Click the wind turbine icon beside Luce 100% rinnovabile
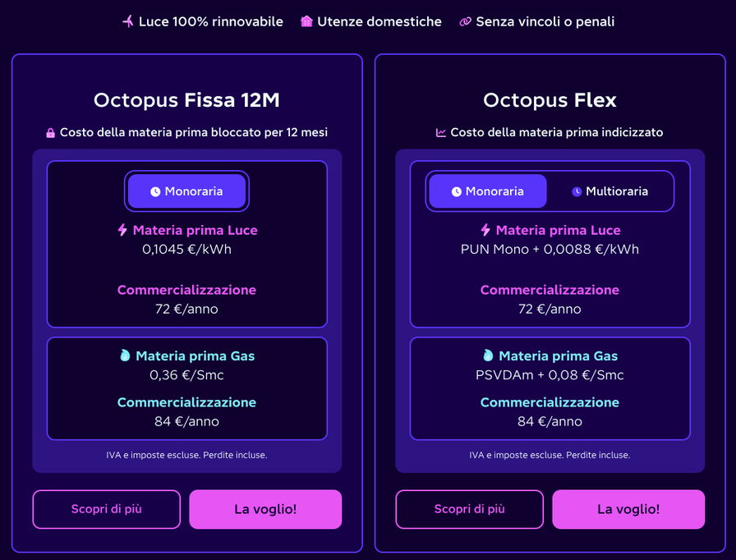 [x=127, y=21]
